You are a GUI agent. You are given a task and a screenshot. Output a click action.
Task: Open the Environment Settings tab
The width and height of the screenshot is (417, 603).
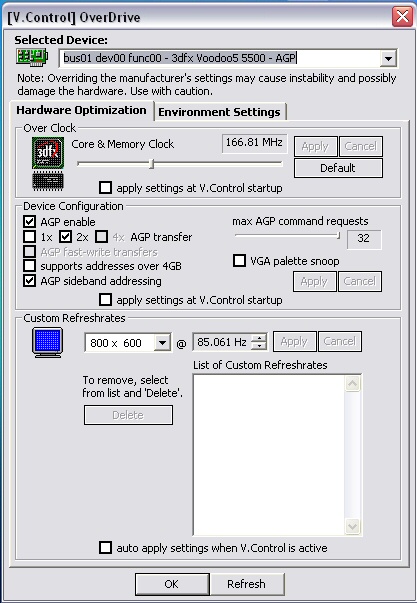pos(219,112)
